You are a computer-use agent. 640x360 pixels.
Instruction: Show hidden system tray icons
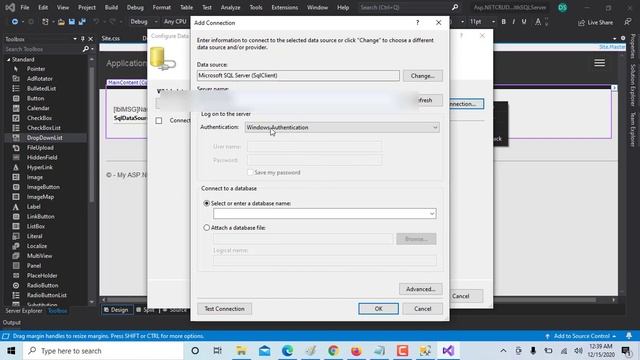pos(503,351)
